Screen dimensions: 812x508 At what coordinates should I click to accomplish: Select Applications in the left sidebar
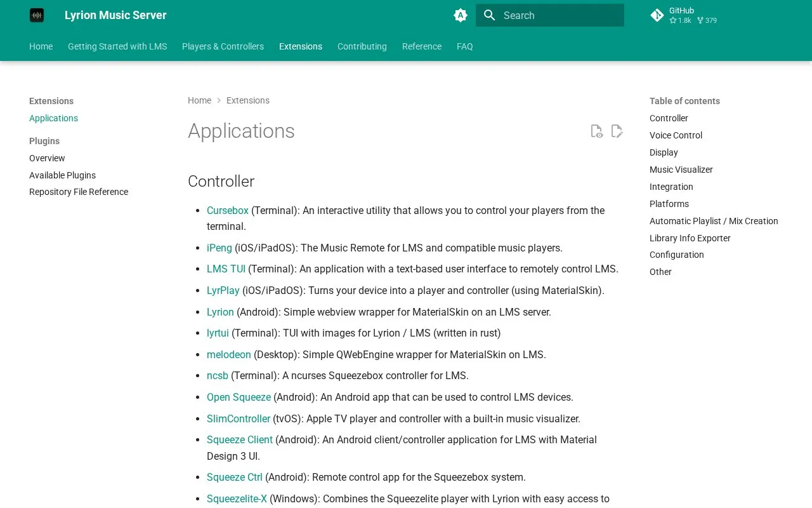[53, 118]
